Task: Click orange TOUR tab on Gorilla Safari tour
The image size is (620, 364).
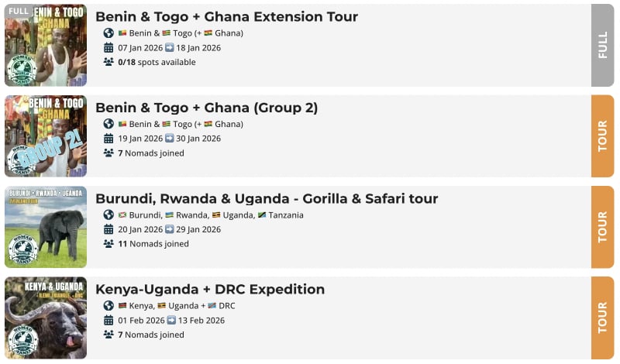Action: 602,227
